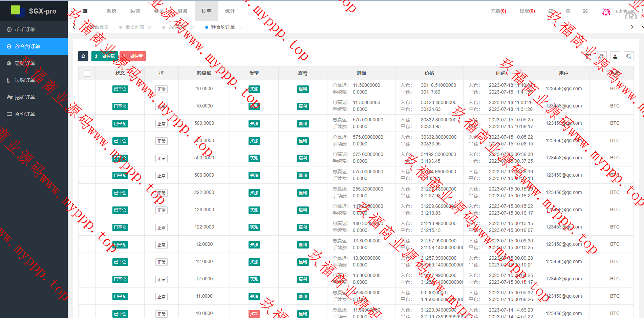Collapse the sidebar with the menu icon

85,11
